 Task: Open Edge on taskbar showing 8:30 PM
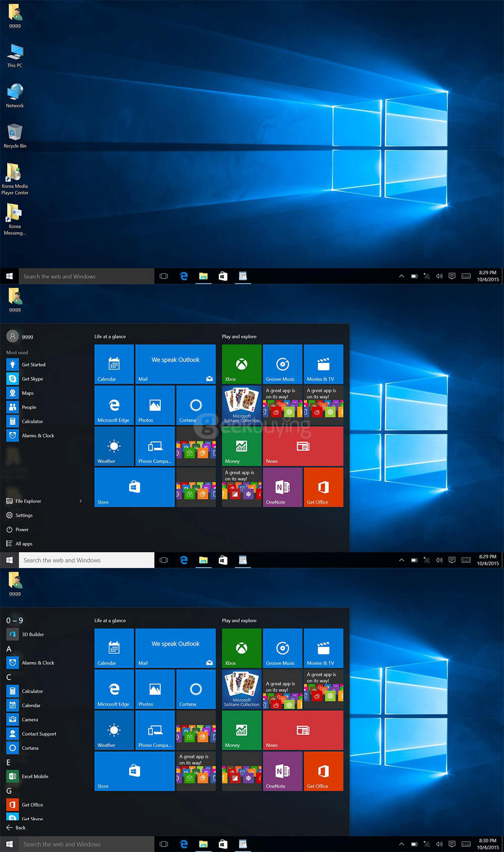(184, 844)
